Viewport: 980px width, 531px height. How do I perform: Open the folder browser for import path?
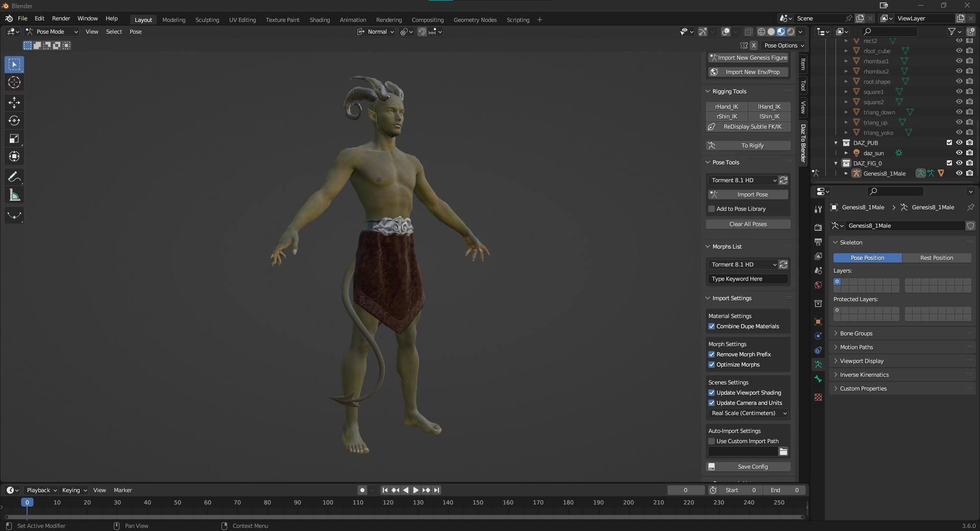point(783,452)
